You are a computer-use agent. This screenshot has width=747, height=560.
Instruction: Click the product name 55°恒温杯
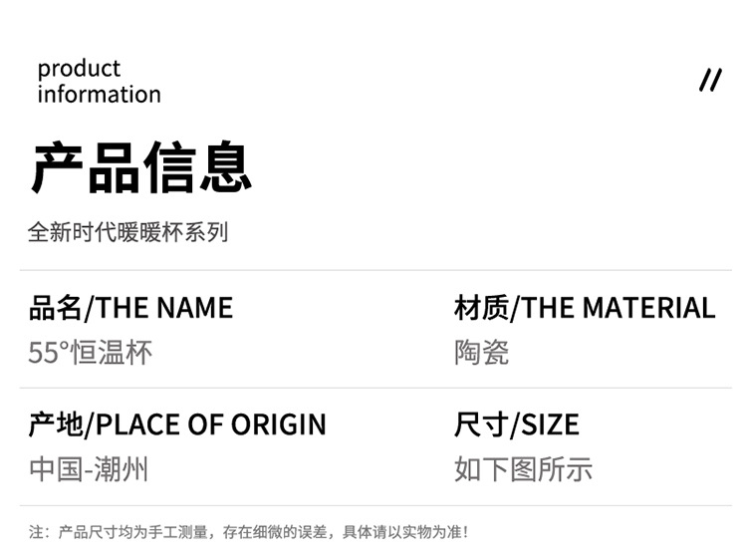tap(90, 353)
